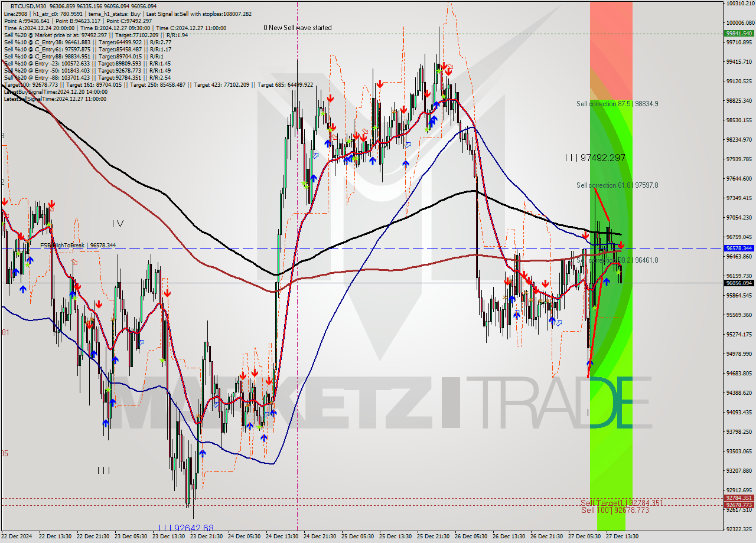Click 'Sell %20 @ Entry -88: 103701.423' row

coord(87,77)
